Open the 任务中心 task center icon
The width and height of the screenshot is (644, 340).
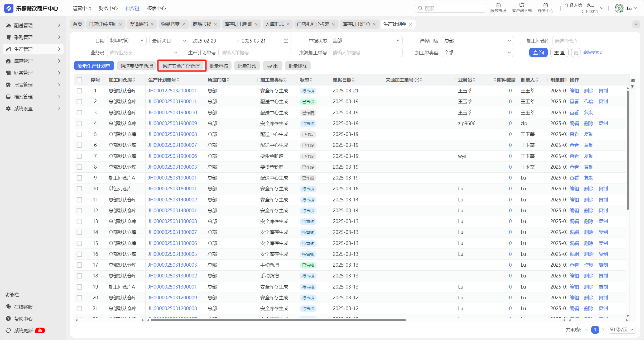545,5
